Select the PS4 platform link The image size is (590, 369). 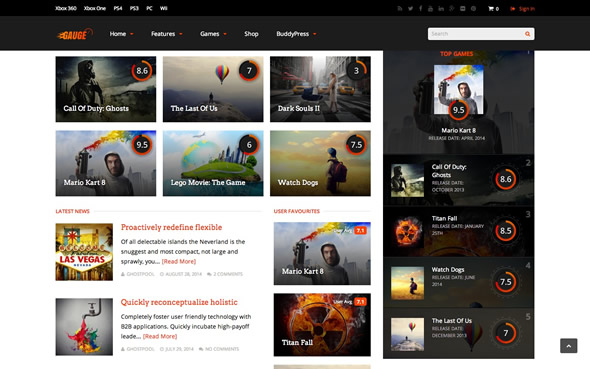pos(118,8)
